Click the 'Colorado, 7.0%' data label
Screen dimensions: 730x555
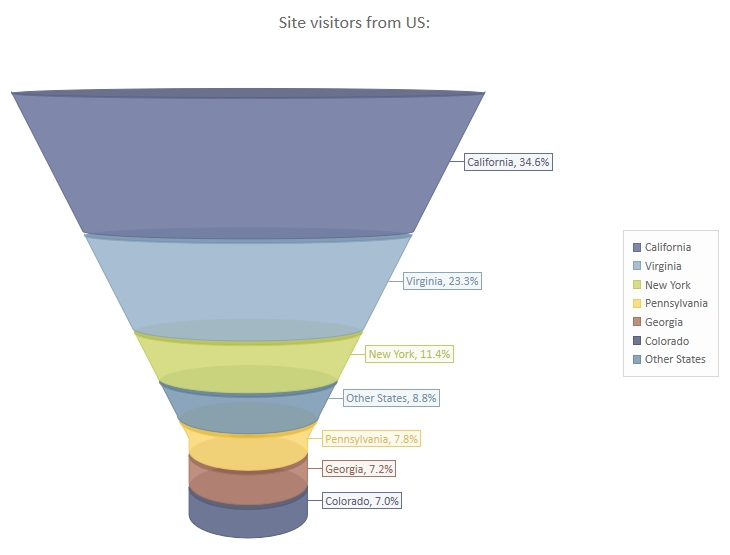[x=362, y=501]
